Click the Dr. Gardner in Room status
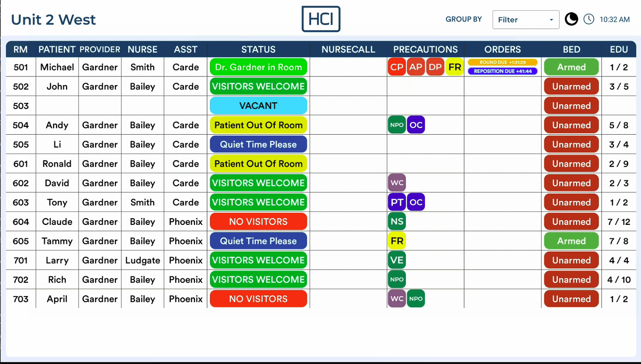Viewport: 641px width, 364px height. click(x=258, y=67)
